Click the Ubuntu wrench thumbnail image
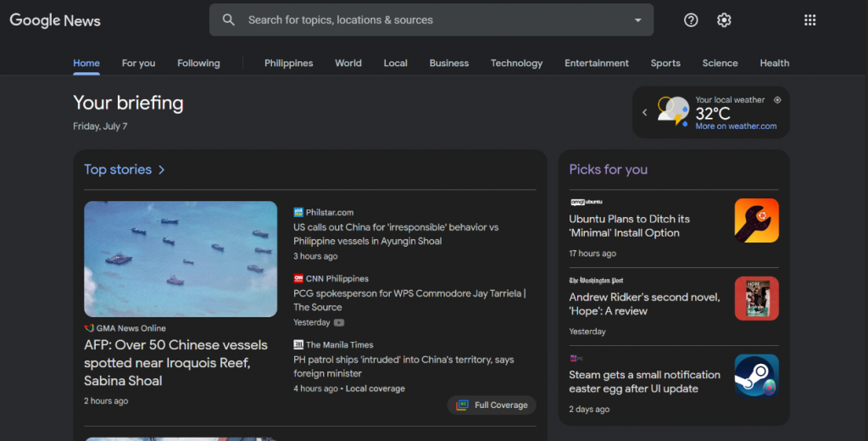Image resolution: width=868 pixels, height=441 pixels. (x=757, y=220)
